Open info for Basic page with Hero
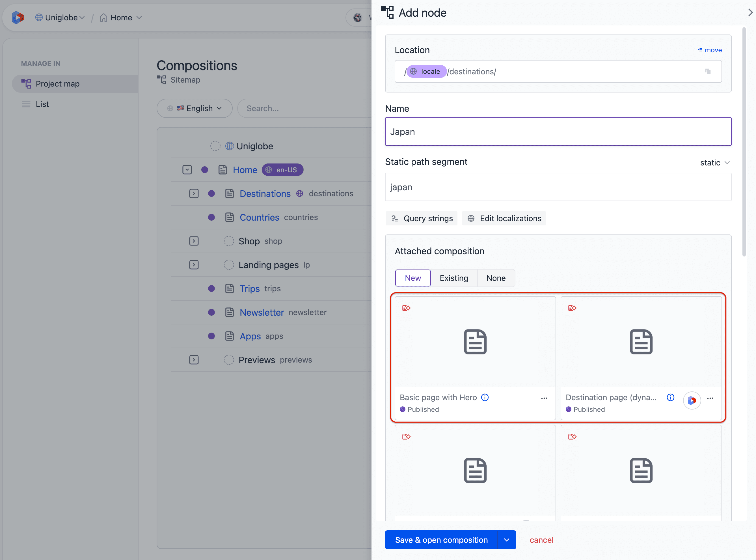 (x=485, y=397)
